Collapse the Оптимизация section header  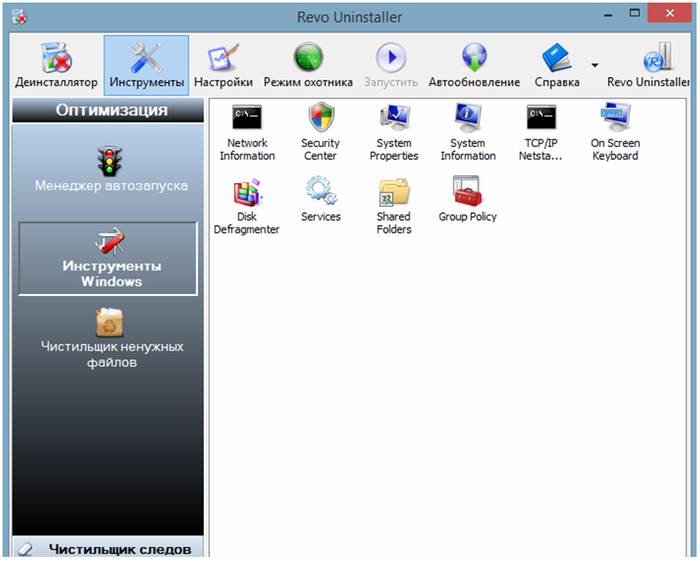[x=110, y=110]
